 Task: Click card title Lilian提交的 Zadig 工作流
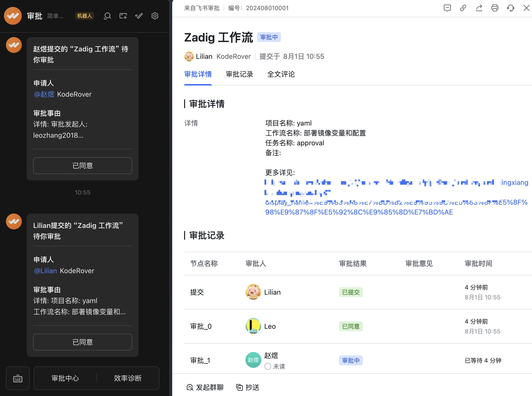coord(78,231)
